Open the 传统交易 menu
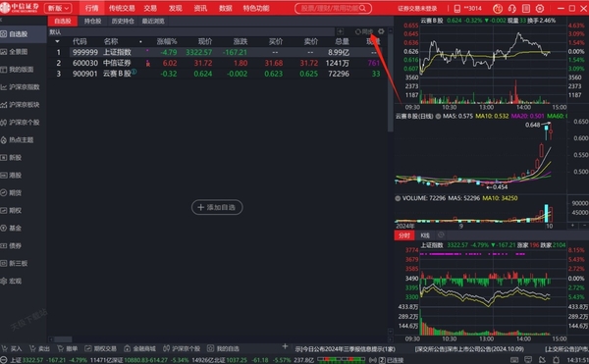589x364 pixels. point(122,8)
